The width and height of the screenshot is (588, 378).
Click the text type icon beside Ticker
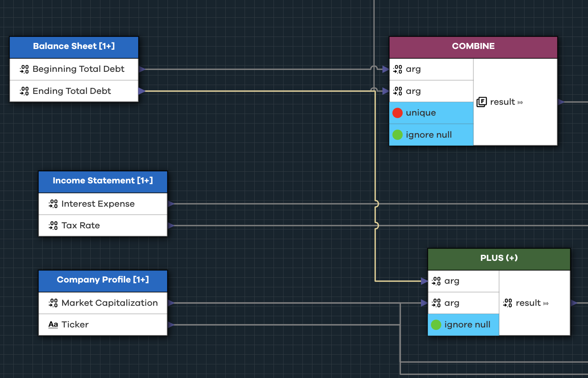pos(53,325)
